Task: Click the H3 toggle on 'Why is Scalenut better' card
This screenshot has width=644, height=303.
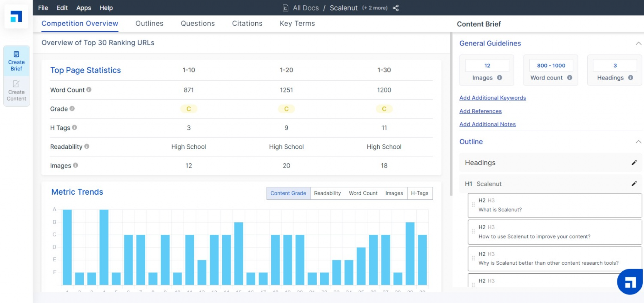Action: (x=491, y=254)
